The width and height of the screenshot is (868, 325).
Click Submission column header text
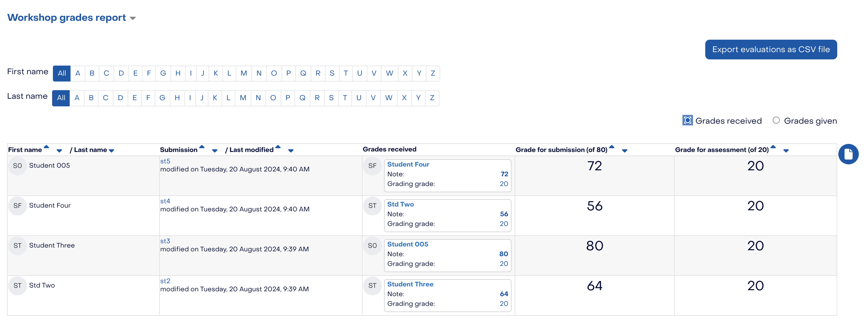coord(179,150)
